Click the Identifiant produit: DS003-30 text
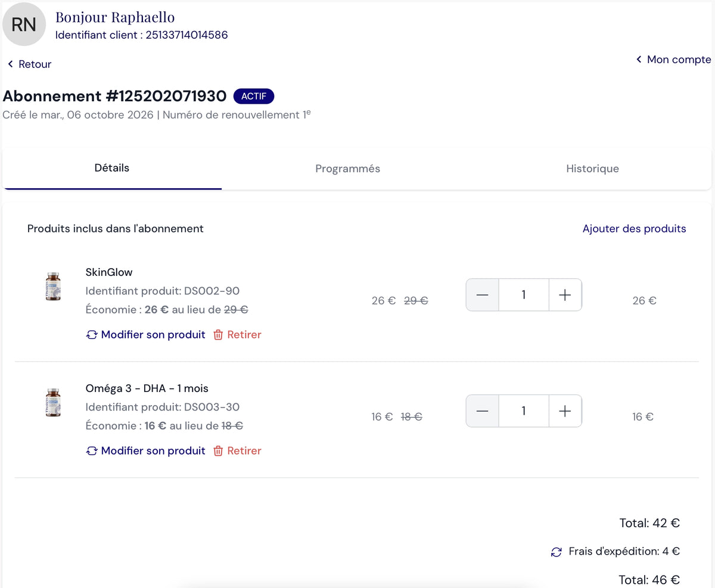The width and height of the screenshot is (715, 588). tap(163, 407)
